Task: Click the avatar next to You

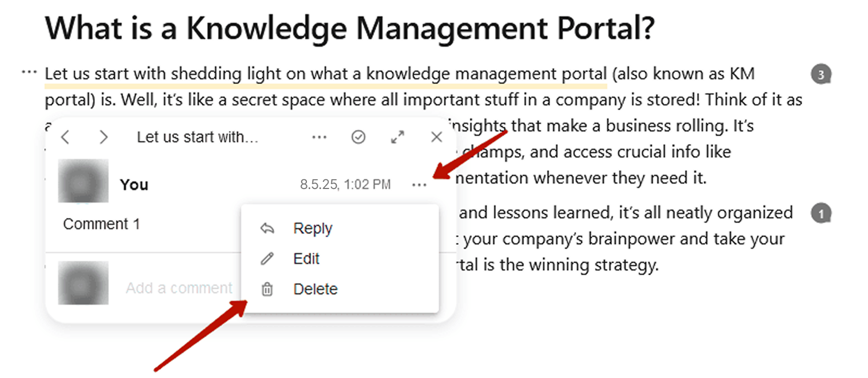Action: coord(83,181)
